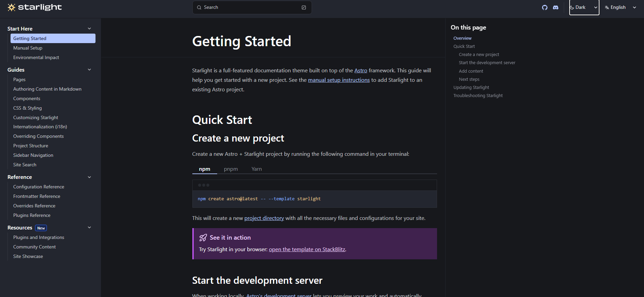The height and width of the screenshot is (297, 644).
Task: Jump to Create a new project section
Action: coord(479,55)
